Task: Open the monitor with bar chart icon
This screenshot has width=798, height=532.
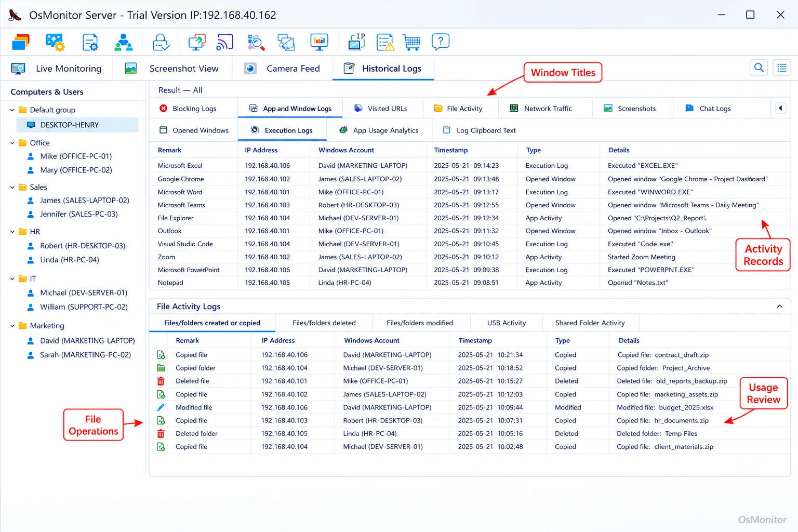Action: [x=319, y=42]
